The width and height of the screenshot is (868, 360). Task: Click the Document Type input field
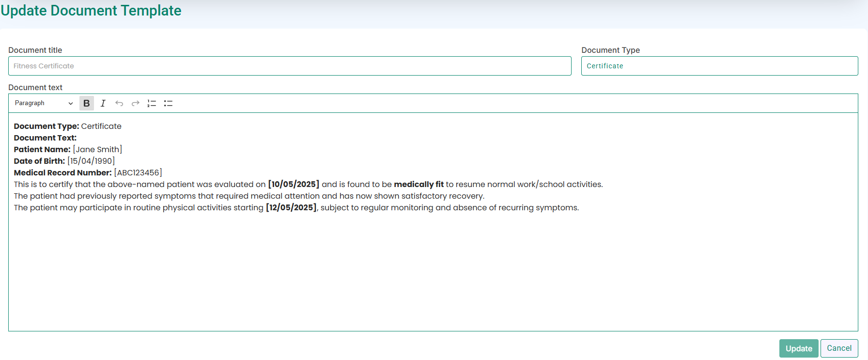point(719,66)
